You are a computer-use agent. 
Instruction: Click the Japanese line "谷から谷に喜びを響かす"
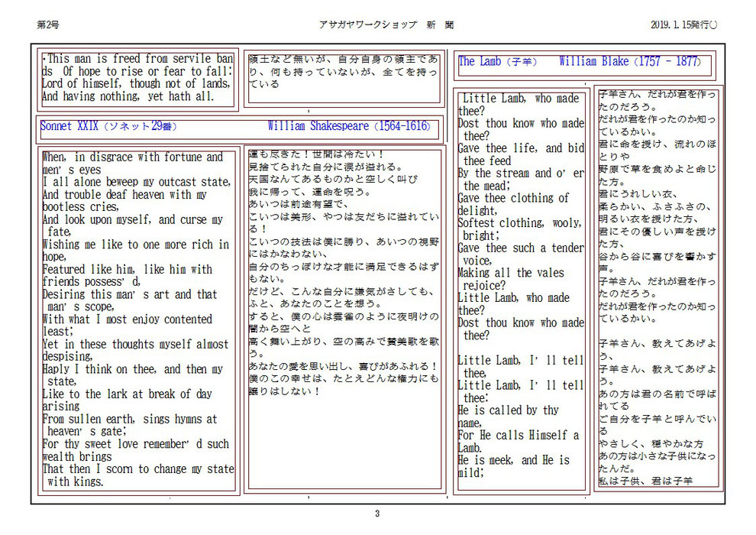coord(657,257)
